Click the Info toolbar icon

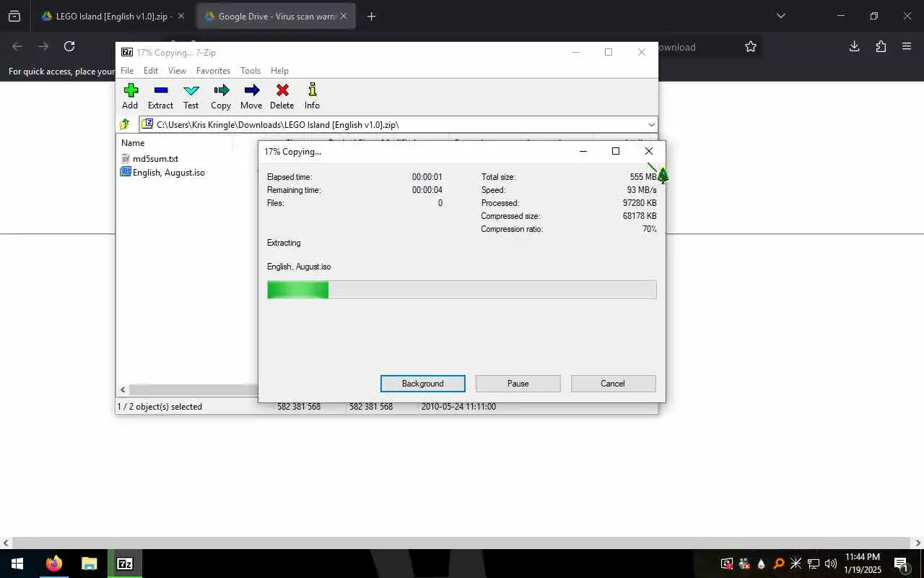tap(312, 95)
